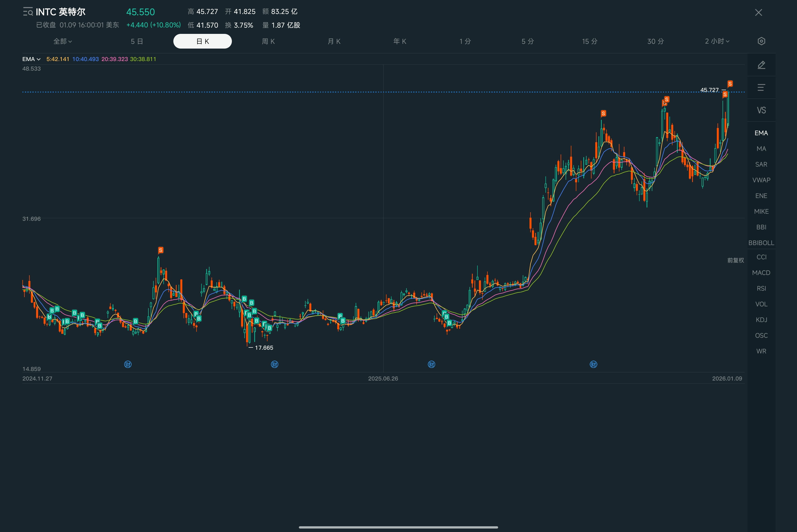Open the VS stock comparison tool

tap(761, 110)
